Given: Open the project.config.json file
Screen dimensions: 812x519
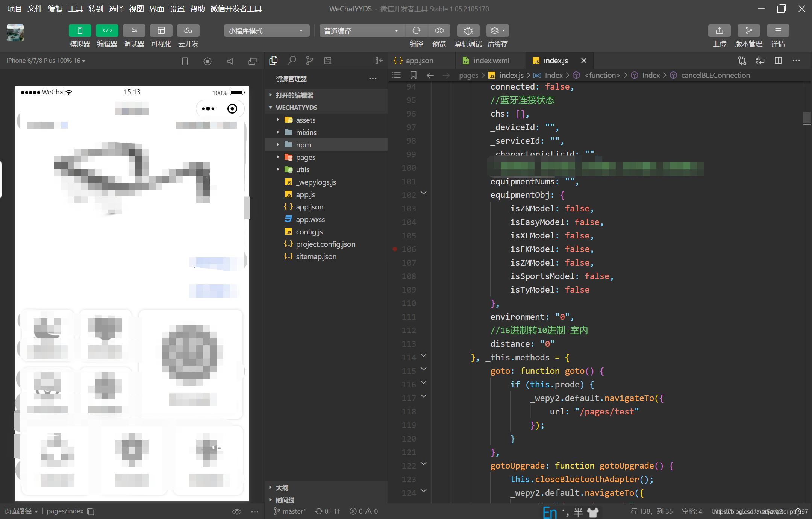Looking at the screenshot, I should (x=326, y=244).
